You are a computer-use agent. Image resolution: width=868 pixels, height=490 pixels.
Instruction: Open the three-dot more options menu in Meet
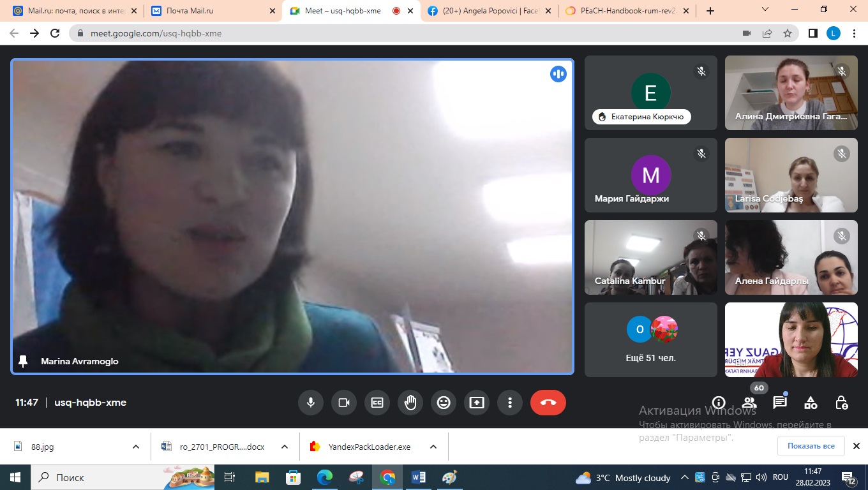tap(510, 403)
